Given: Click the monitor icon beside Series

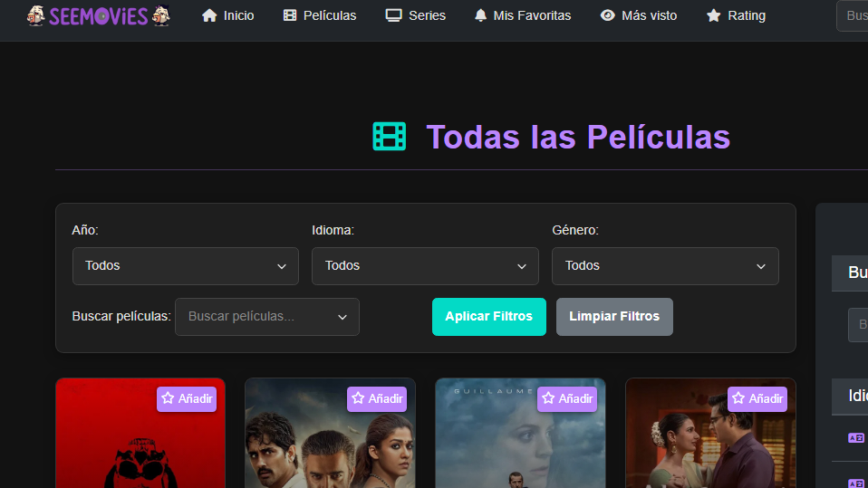Looking at the screenshot, I should (393, 15).
